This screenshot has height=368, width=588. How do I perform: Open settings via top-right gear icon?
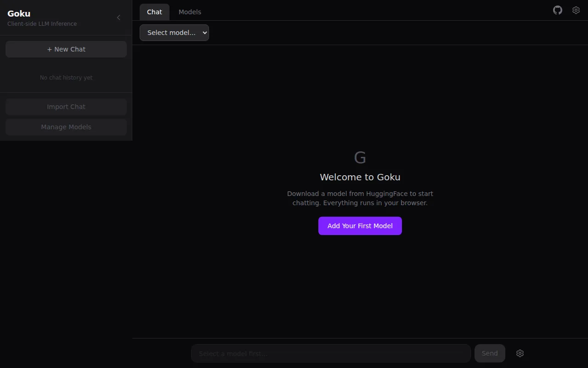click(x=576, y=10)
